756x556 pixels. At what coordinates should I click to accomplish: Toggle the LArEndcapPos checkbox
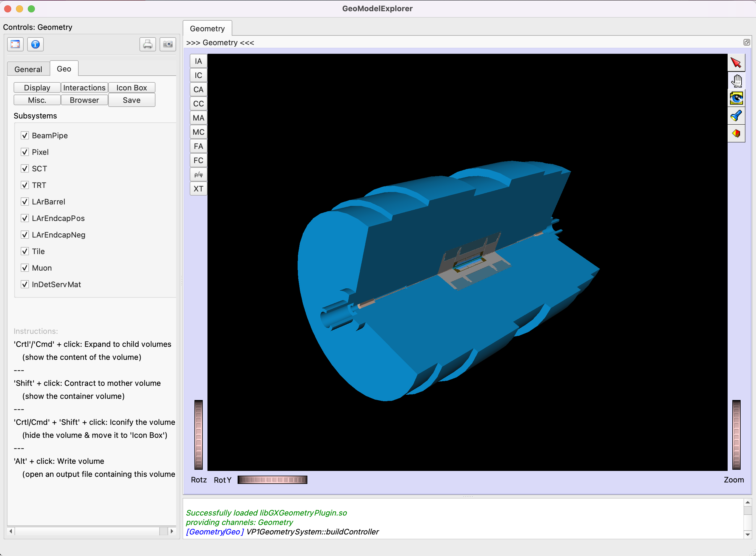coord(25,218)
